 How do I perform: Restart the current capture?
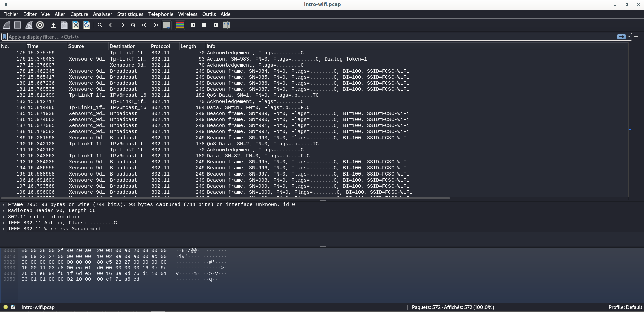[29, 25]
